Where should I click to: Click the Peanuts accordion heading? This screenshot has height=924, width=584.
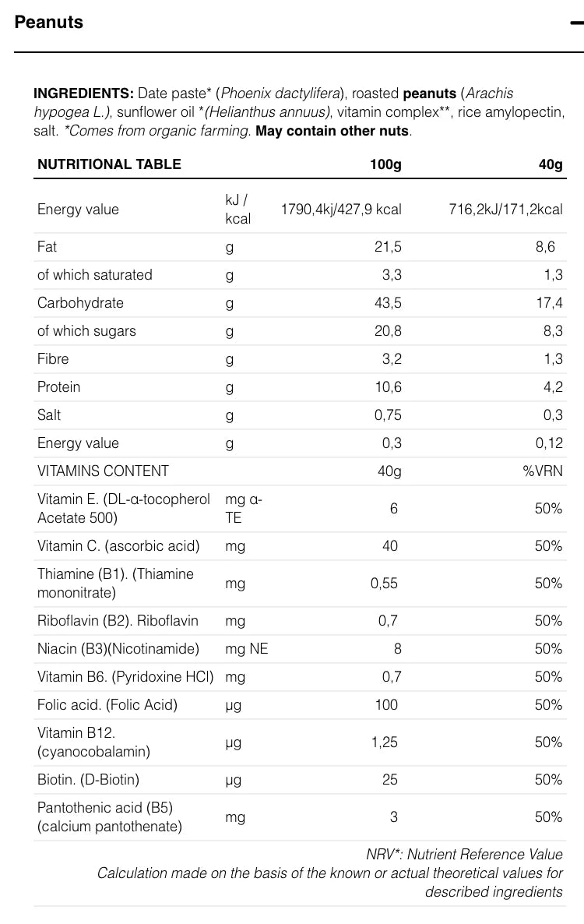pos(49,23)
